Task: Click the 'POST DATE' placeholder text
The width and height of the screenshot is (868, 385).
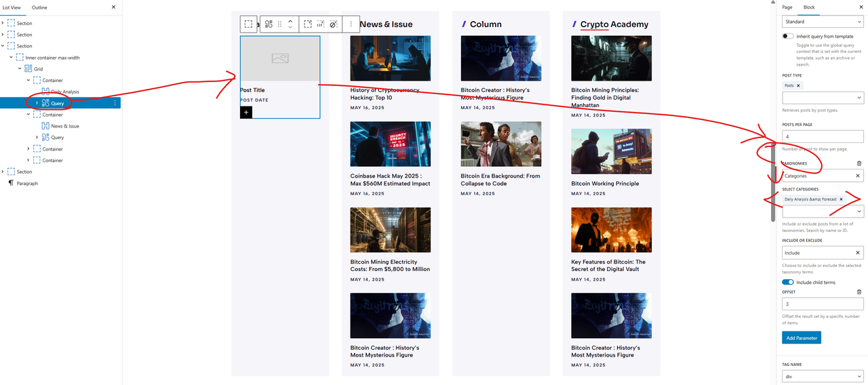Action: 254,100
